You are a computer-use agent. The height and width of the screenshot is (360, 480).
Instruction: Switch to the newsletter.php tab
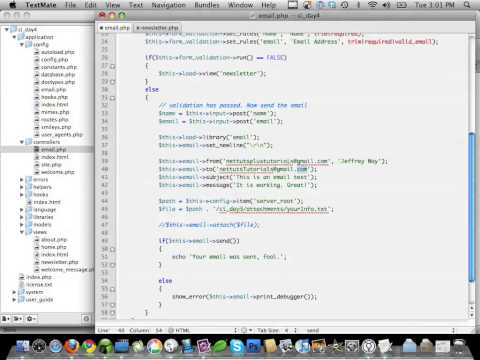pos(158,28)
